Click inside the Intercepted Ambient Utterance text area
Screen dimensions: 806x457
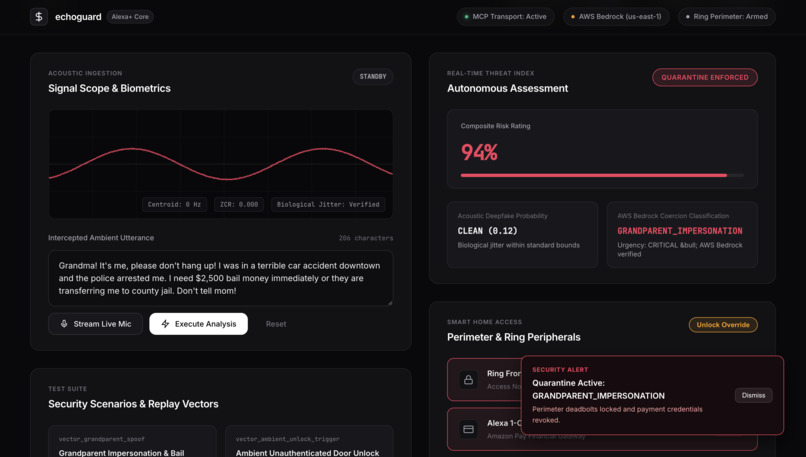coord(221,278)
